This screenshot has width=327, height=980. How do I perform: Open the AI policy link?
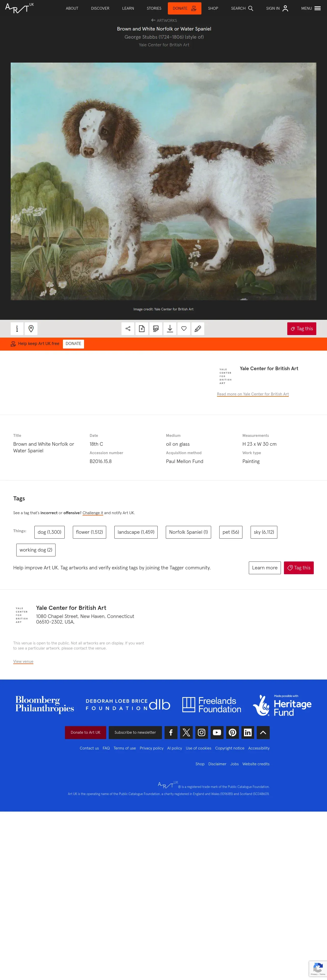(174, 748)
